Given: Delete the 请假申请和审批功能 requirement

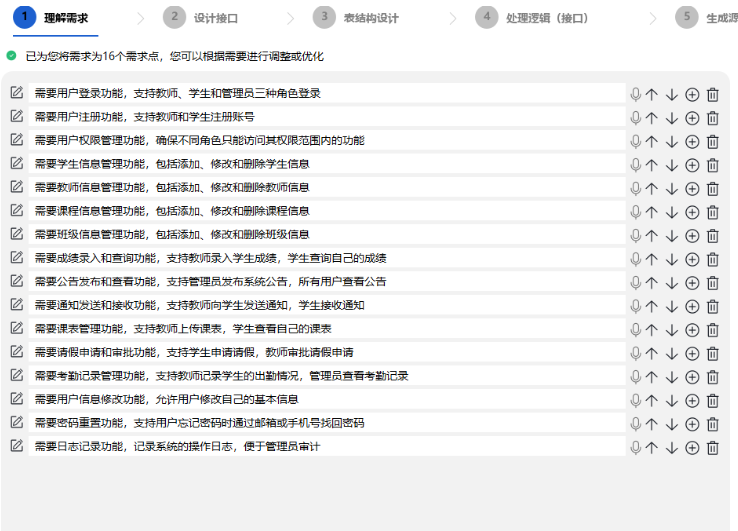Looking at the screenshot, I should 713,353.
